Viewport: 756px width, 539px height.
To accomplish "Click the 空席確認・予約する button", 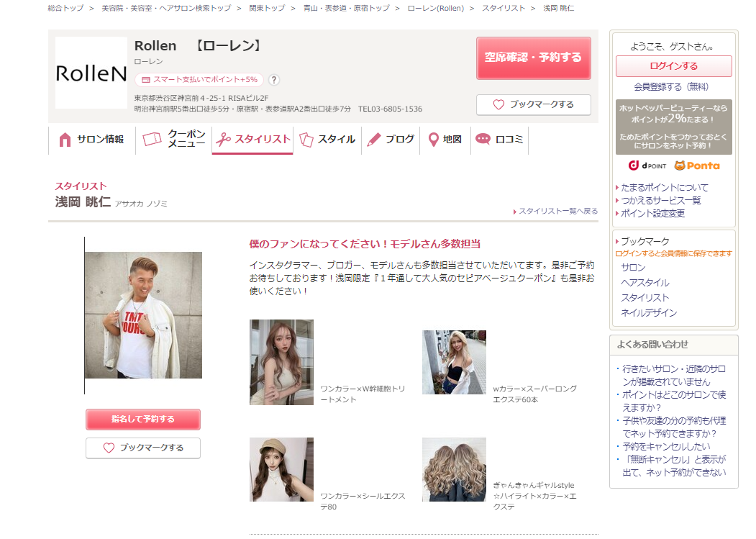I will [x=533, y=58].
